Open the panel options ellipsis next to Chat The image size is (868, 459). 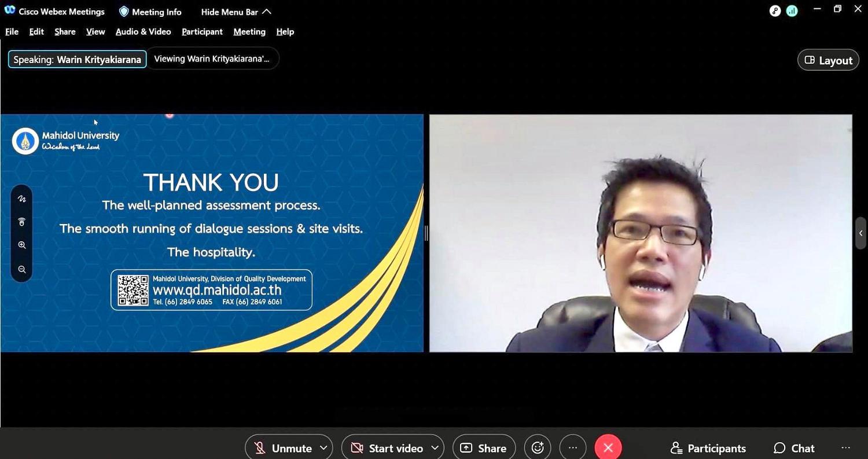coord(845,448)
